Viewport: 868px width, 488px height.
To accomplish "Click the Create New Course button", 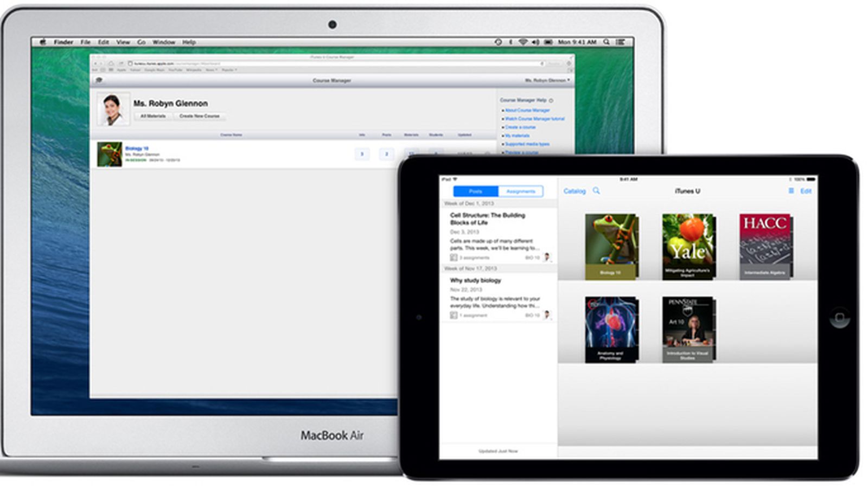I will (199, 116).
